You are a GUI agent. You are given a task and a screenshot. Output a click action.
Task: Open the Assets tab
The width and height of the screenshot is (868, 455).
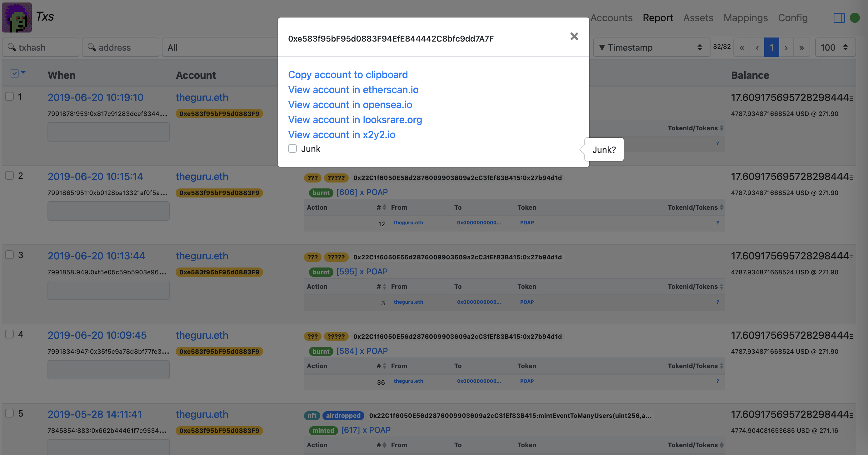click(698, 18)
